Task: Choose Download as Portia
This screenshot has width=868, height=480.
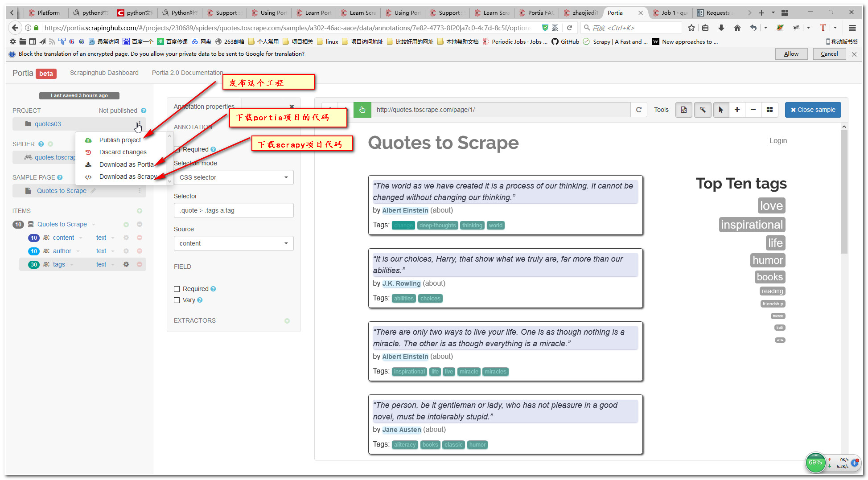Action: click(x=126, y=164)
